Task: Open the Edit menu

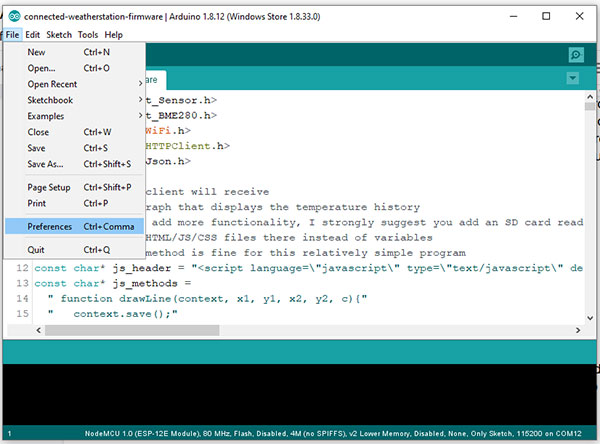Action: (33, 35)
